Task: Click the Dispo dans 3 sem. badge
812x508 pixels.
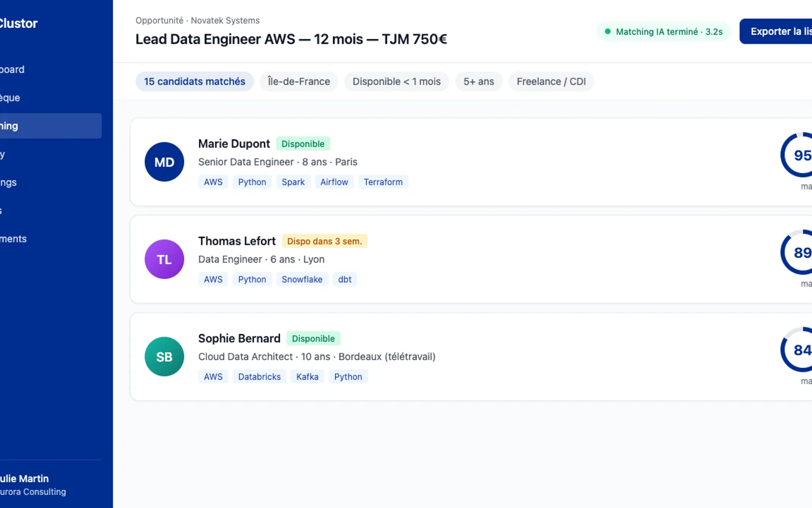Action: (324, 241)
